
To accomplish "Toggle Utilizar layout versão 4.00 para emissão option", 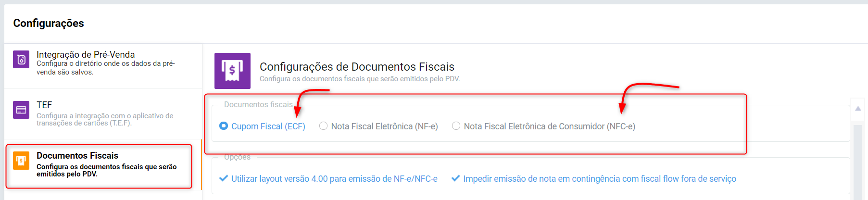I will tap(328, 179).
